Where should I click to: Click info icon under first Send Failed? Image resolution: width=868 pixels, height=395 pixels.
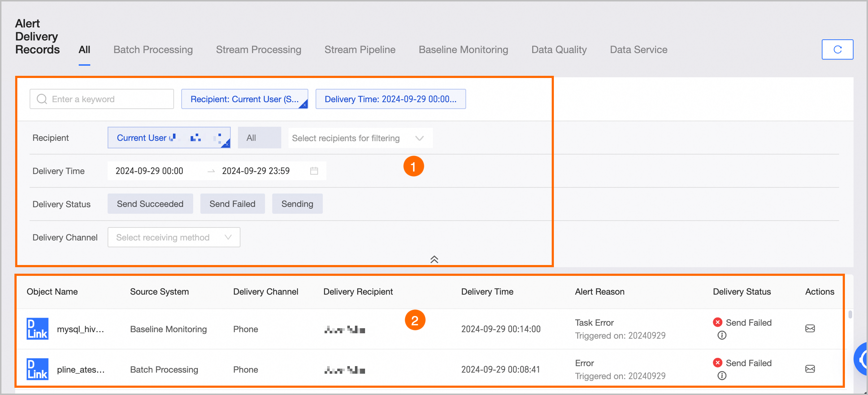(722, 335)
